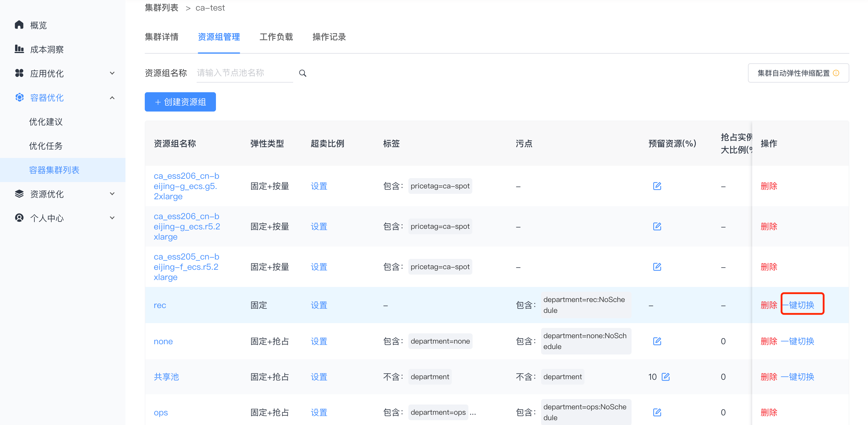The width and height of the screenshot is (868, 425).
Task: Click the 超卖比例 column header
Action: [x=327, y=144]
